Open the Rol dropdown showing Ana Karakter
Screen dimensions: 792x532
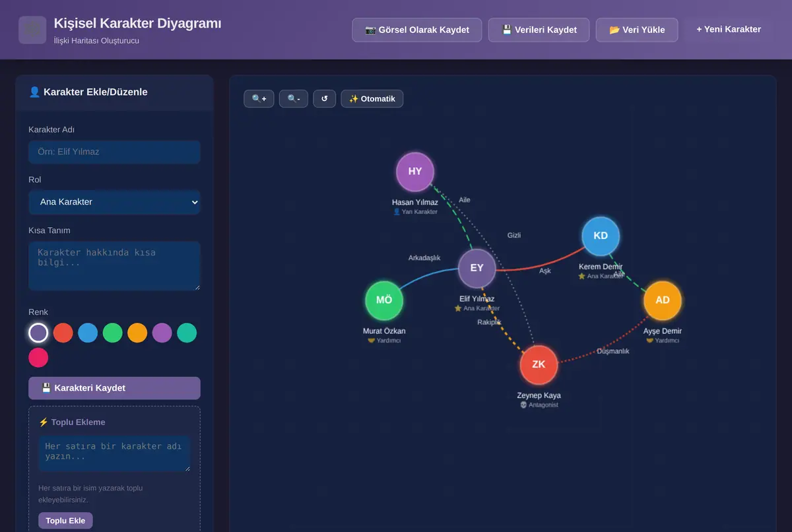114,202
